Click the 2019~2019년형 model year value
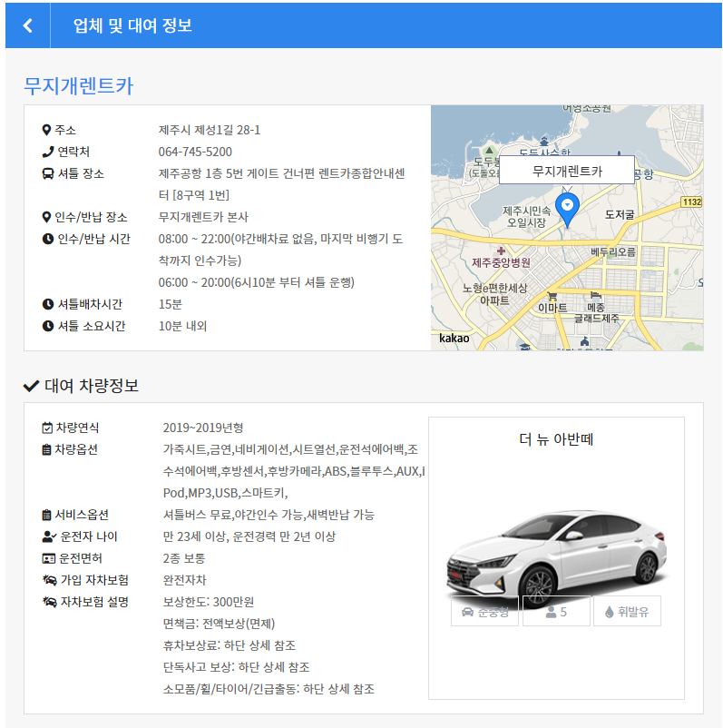 pos(203,428)
